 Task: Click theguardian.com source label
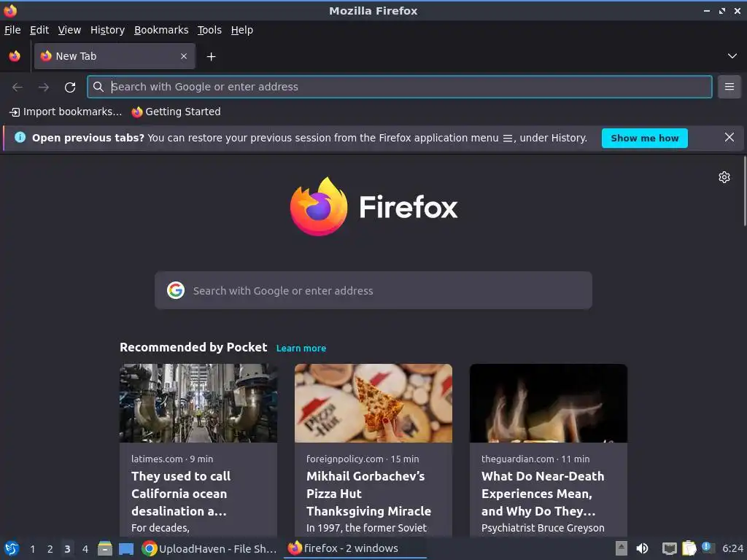pos(518,459)
